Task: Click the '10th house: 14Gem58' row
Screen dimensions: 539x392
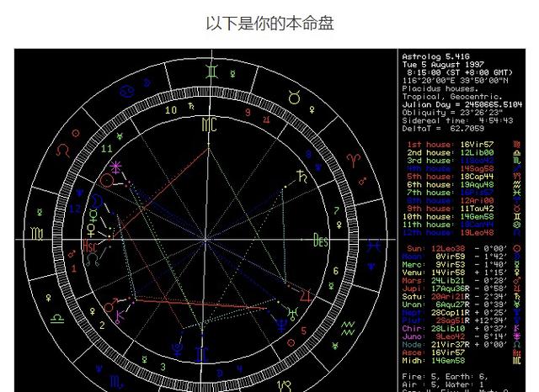Action: (462, 217)
